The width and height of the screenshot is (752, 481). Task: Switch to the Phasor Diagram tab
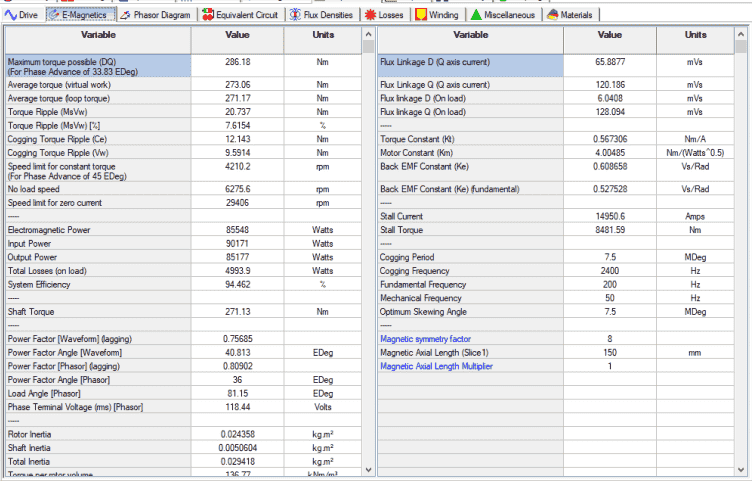coord(157,15)
